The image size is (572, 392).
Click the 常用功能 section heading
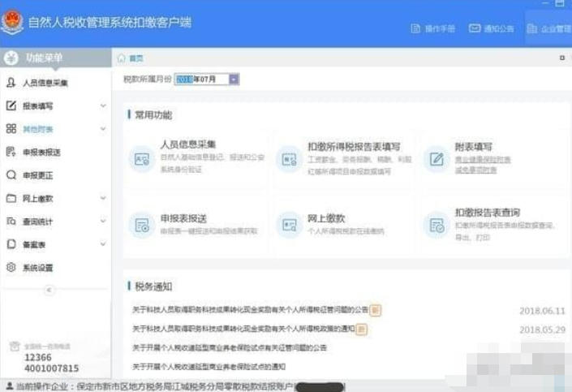(153, 115)
